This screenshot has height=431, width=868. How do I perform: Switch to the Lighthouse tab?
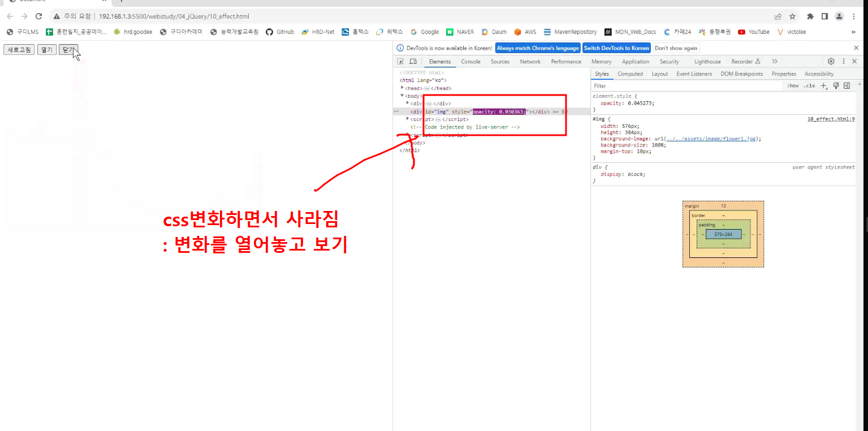point(707,62)
